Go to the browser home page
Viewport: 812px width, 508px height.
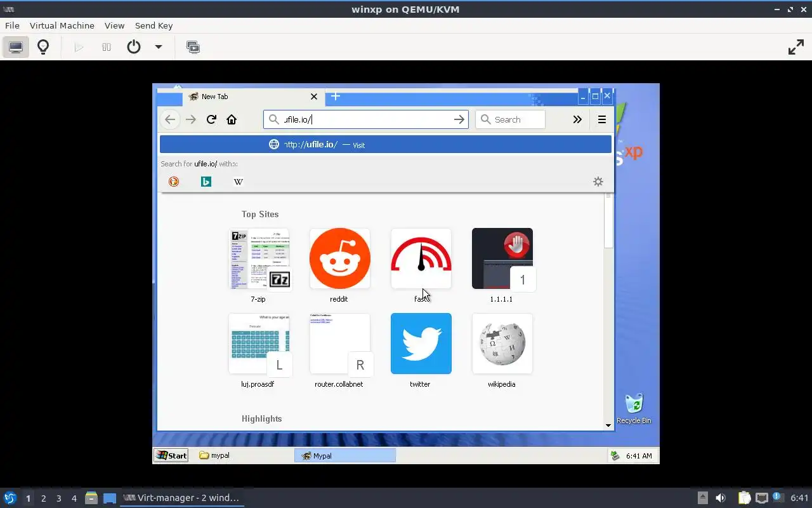pos(232,119)
